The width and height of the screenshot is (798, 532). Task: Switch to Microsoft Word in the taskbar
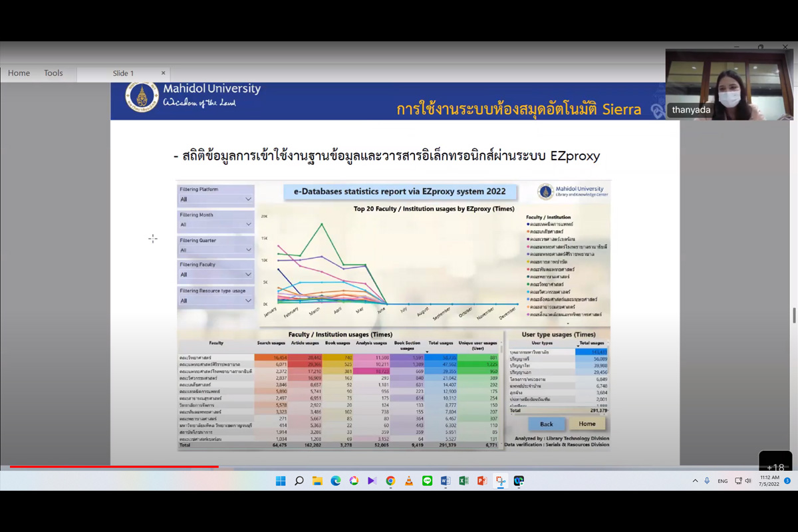[445, 481]
